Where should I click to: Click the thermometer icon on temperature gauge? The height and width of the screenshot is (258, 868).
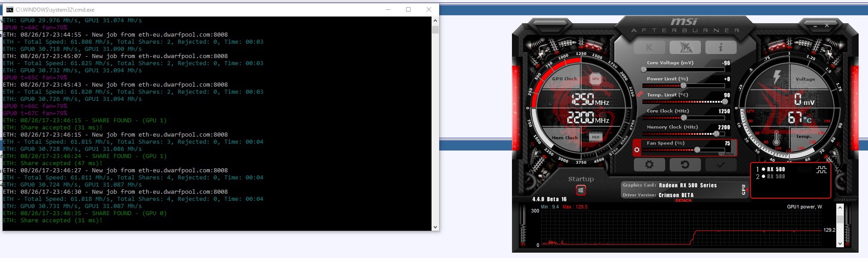776,138
